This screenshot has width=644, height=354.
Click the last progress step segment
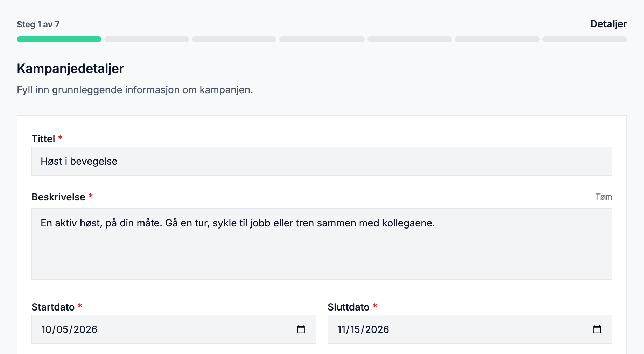pos(585,39)
